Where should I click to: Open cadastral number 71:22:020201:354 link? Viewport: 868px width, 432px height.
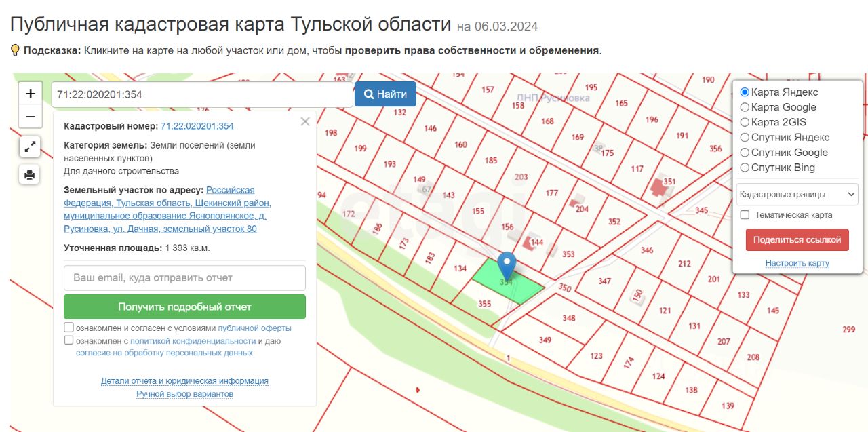(197, 126)
